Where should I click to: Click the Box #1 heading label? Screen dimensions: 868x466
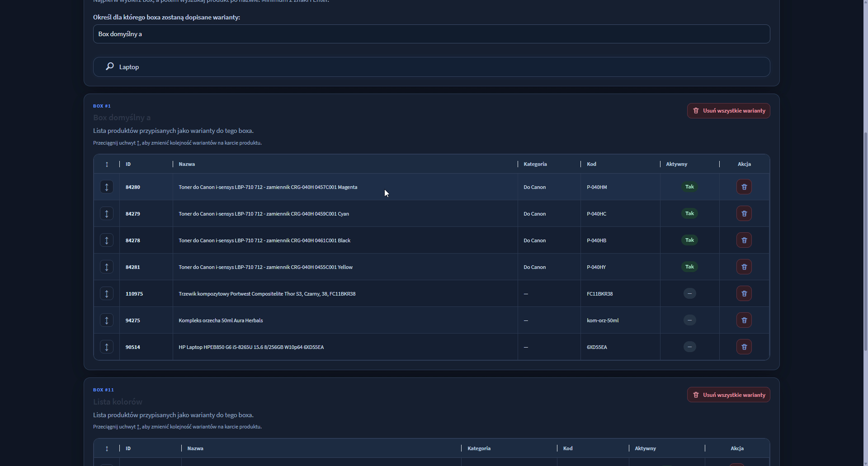[x=102, y=106]
